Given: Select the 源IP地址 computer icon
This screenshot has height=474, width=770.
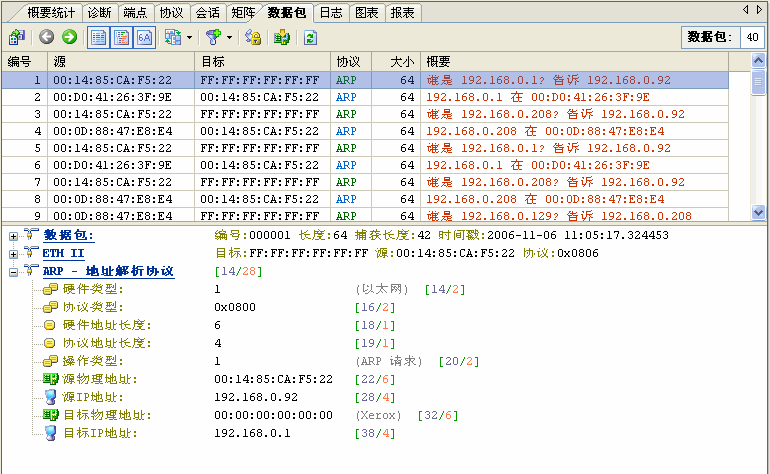Looking at the screenshot, I should tap(51, 397).
